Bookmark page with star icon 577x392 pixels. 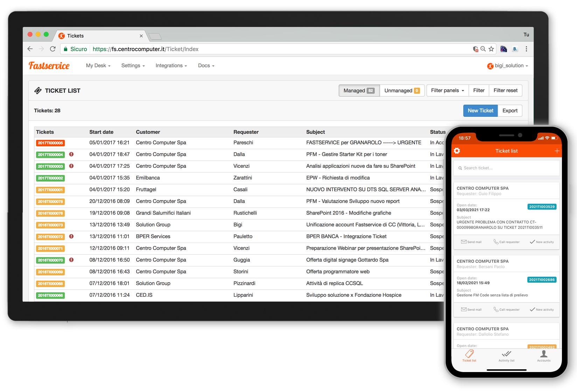[x=491, y=49]
